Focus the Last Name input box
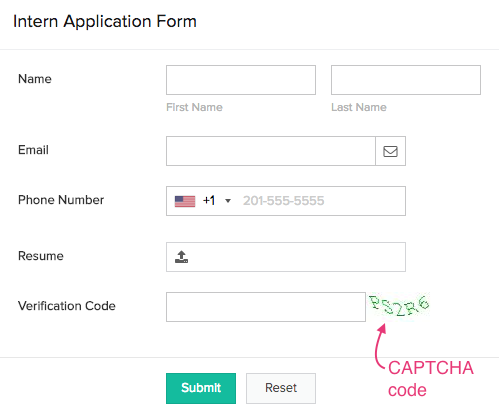Screen dimensions: 499x419 406,80
